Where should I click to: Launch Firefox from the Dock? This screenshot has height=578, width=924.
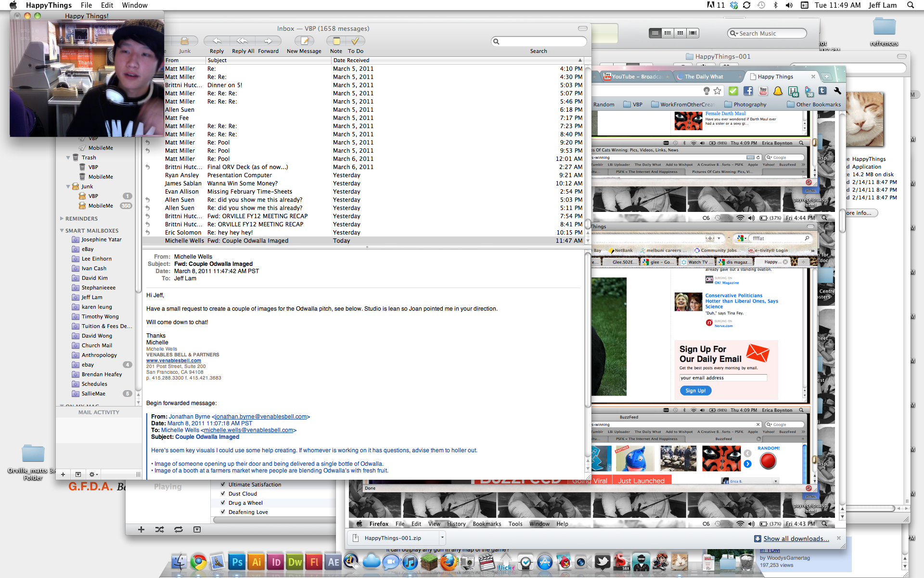[x=449, y=562]
